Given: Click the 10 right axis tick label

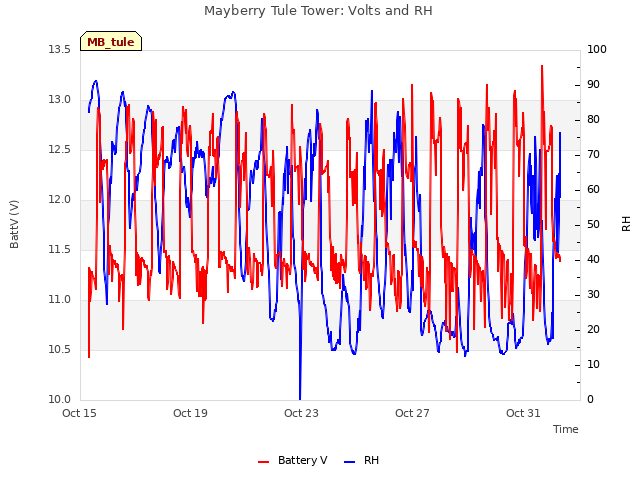Looking at the screenshot, I should [x=593, y=364].
